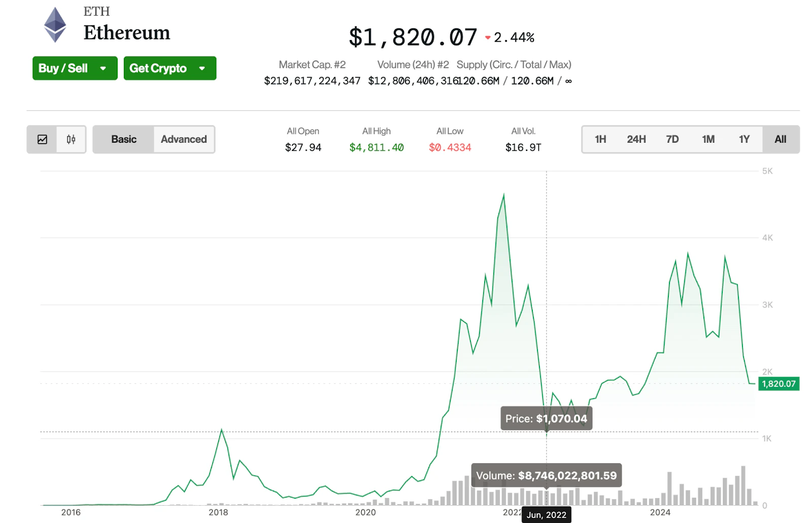Switch to the 1Y chart view
The height and width of the screenshot is (523, 812).
(x=744, y=139)
